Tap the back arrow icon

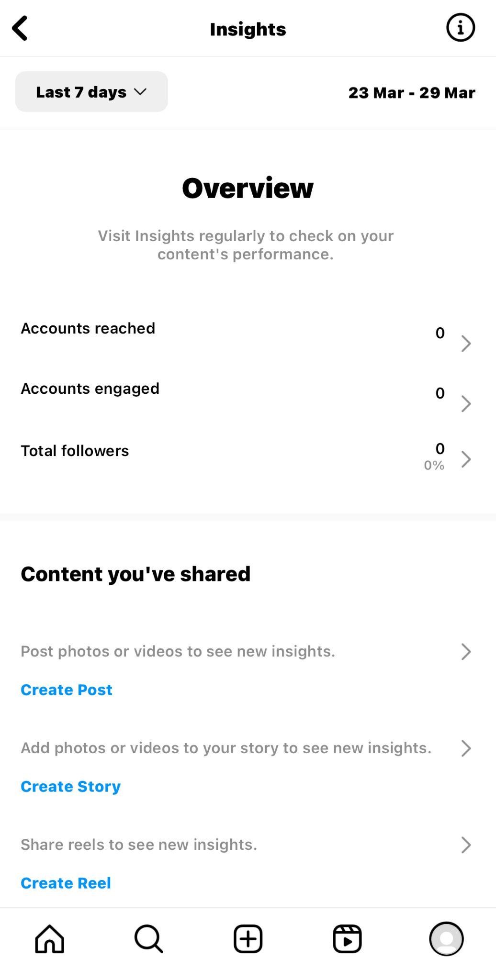click(20, 29)
